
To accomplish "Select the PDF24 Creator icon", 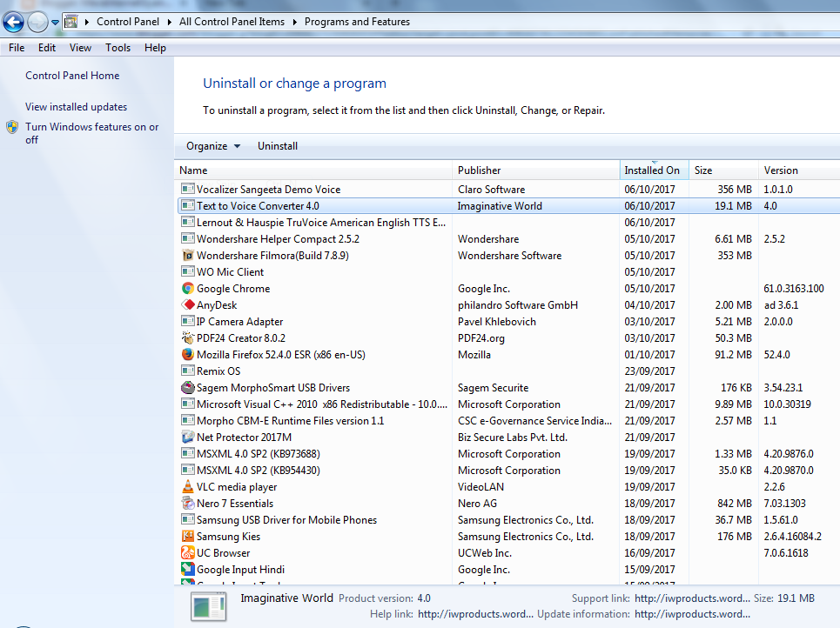I will (x=187, y=337).
